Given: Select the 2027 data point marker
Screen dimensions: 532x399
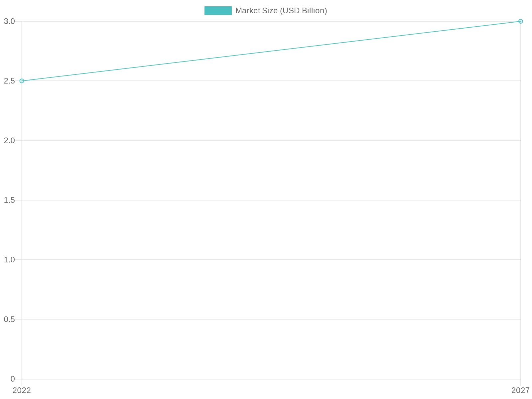Looking at the screenshot, I should [521, 21].
